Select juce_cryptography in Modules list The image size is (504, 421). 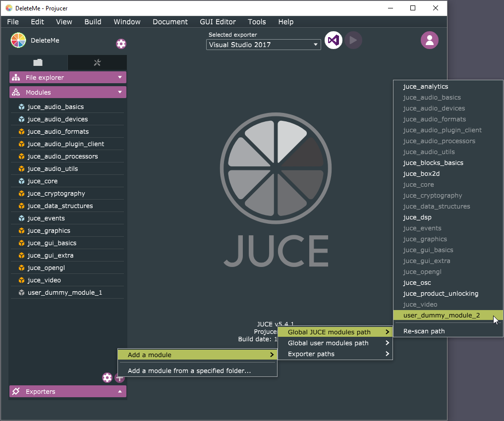pyautogui.click(x=67, y=194)
